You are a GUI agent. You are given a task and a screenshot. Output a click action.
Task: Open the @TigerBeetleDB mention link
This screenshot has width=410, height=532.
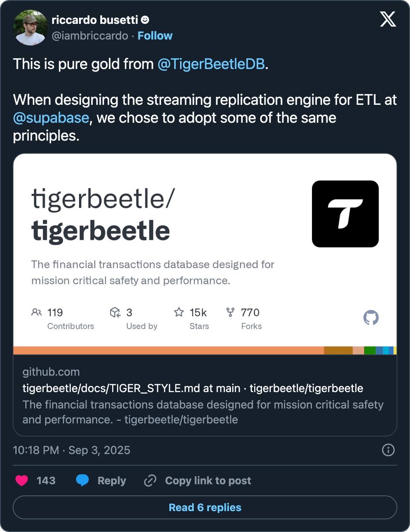pos(211,64)
